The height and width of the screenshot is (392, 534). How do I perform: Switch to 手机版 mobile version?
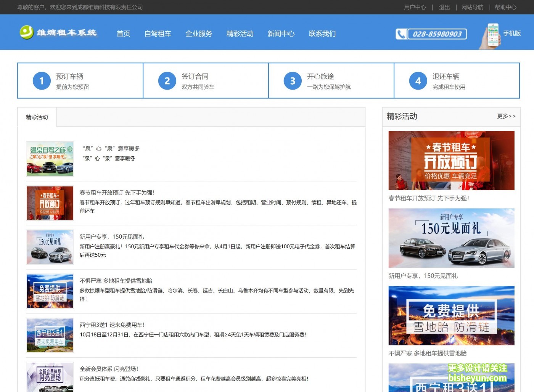point(512,34)
